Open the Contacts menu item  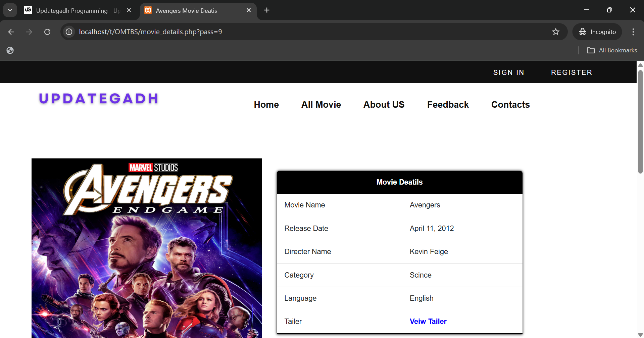click(x=510, y=105)
